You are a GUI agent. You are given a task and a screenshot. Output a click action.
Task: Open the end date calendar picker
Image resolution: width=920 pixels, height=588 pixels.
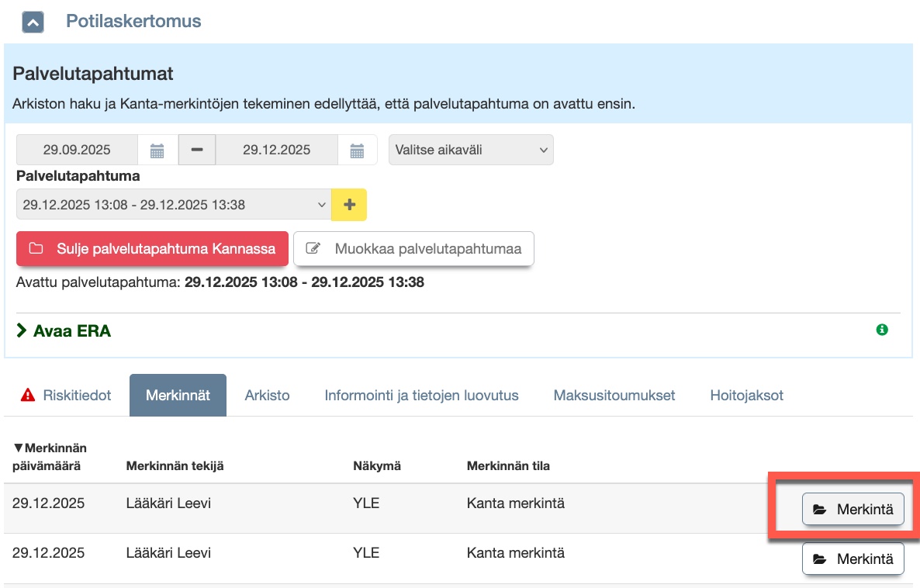357,150
